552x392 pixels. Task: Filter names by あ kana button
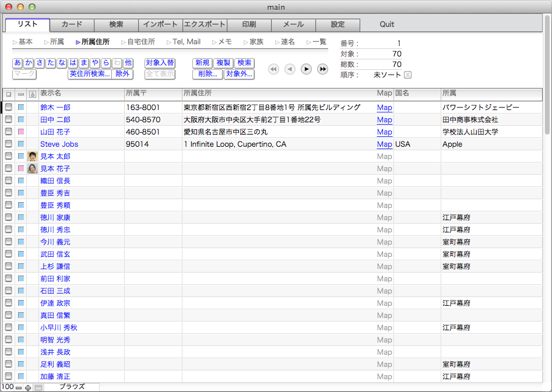[x=17, y=62]
